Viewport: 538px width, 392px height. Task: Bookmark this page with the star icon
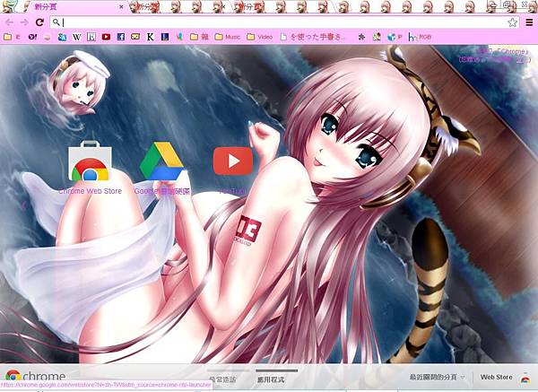512,22
